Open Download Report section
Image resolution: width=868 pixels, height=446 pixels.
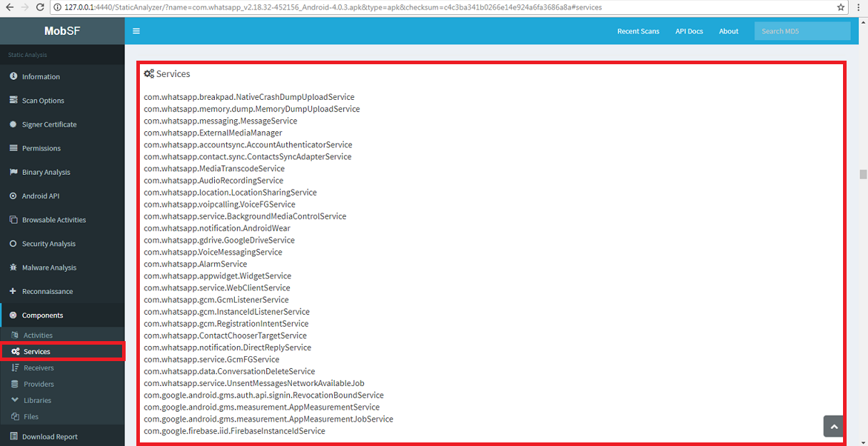(x=62, y=436)
